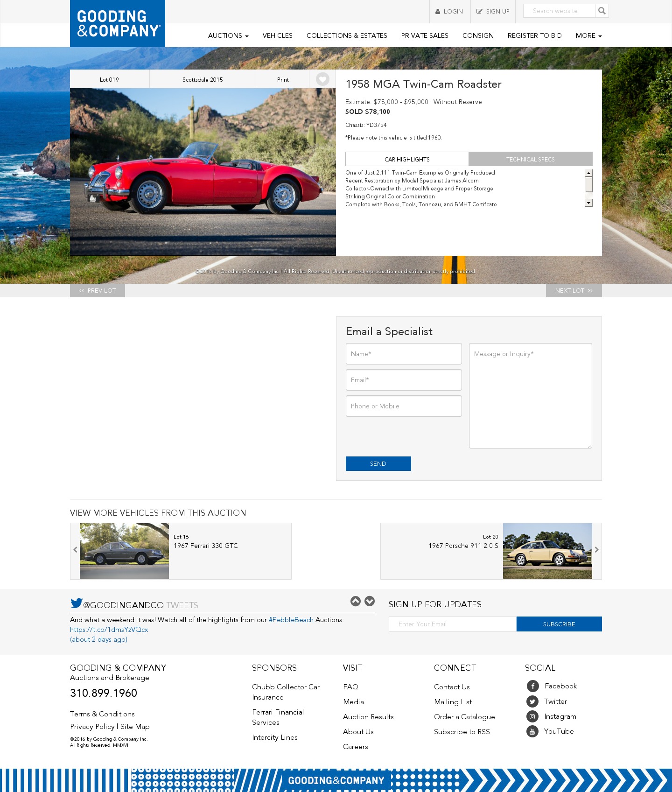
Task: Click the Print button
Action: [283, 80]
